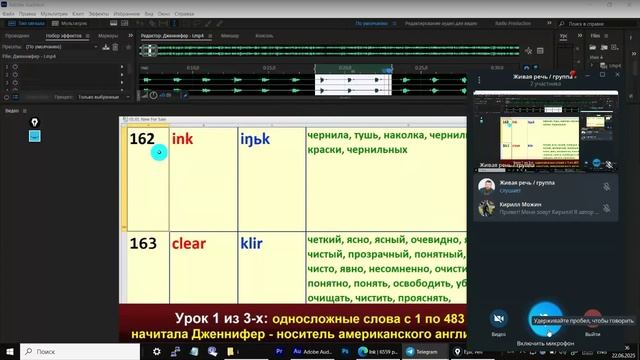Click the selected white waveform region
Screen dimensions: 640x360
[353, 85]
